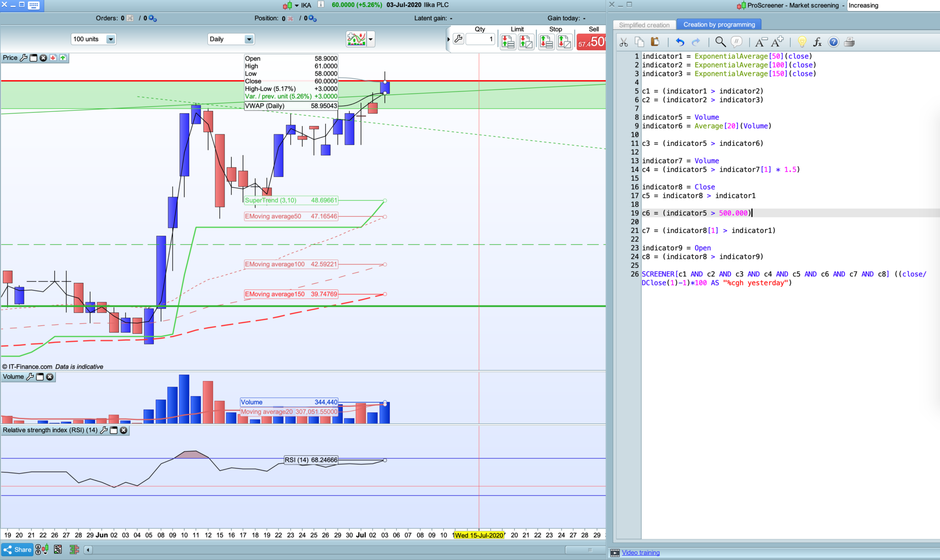The height and width of the screenshot is (560, 940).
Task: Select Creation by programming tab
Action: pos(719,25)
